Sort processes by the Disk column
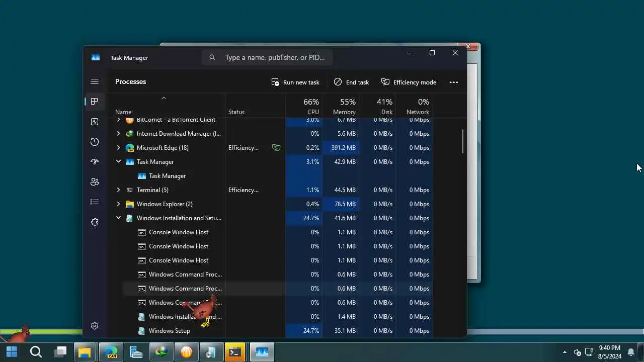Viewport: 644px width, 362px height. point(377,107)
